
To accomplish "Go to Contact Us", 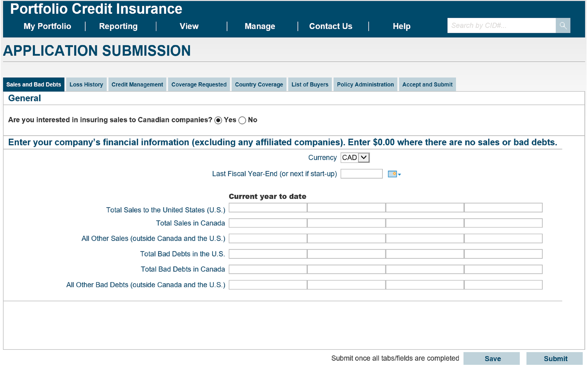I will pos(331,26).
